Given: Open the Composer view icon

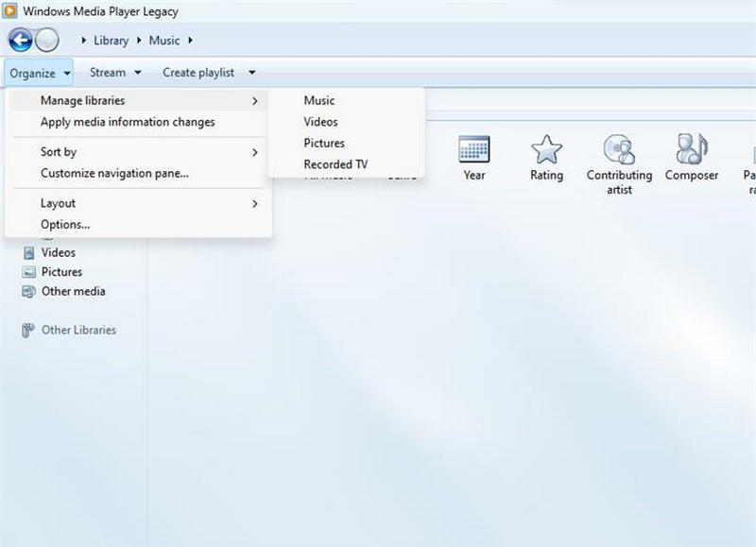Looking at the screenshot, I should [x=692, y=149].
